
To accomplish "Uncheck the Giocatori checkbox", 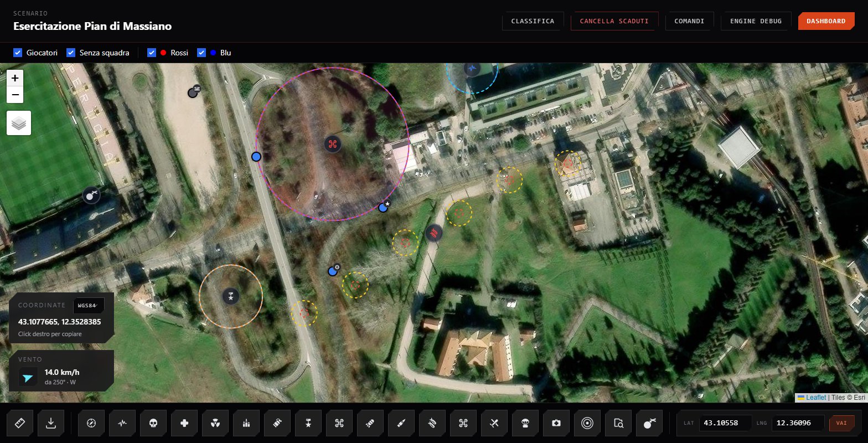I will click(x=18, y=53).
